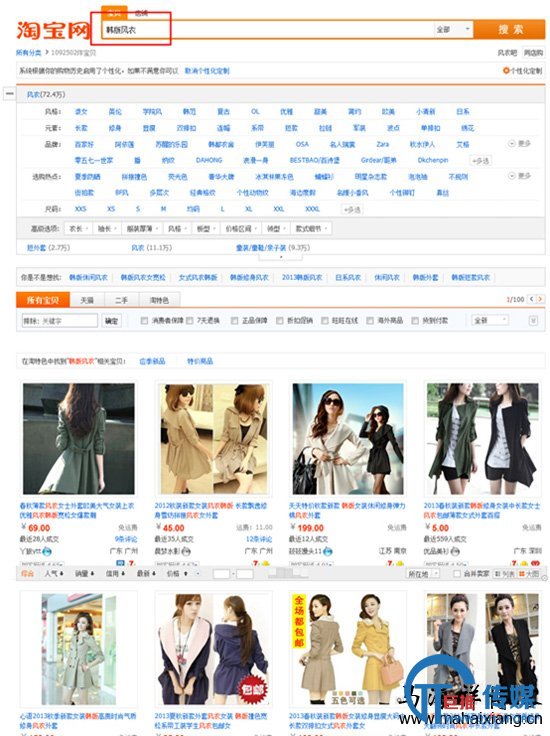Collapse the 风衣 filter panel with the minus icon
Screen dimensions: 550x736
9,93
